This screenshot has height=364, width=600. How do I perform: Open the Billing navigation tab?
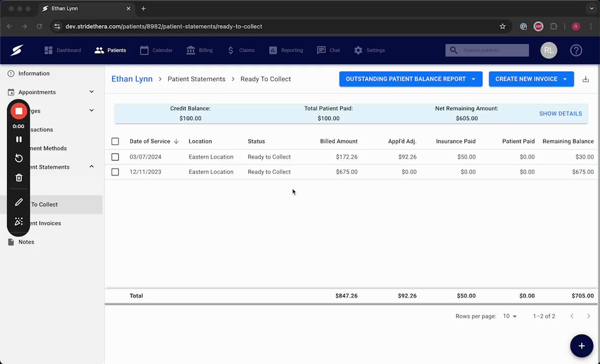199,50
